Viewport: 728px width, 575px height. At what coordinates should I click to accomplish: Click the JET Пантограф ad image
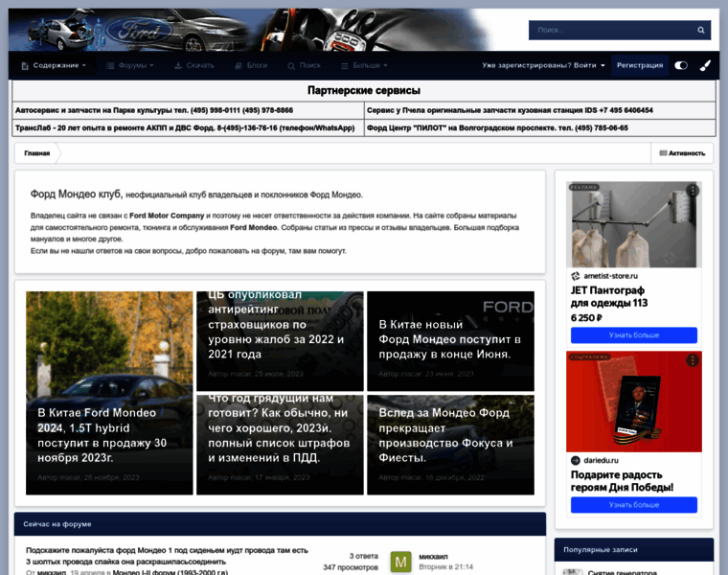coord(634,224)
